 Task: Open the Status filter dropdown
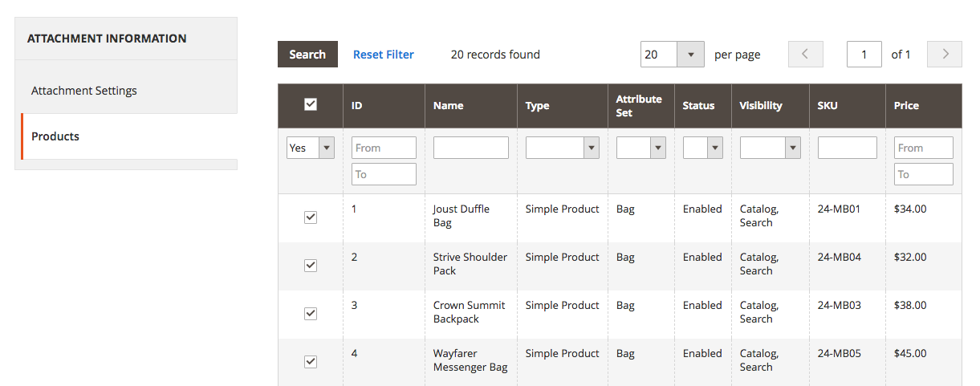click(703, 148)
